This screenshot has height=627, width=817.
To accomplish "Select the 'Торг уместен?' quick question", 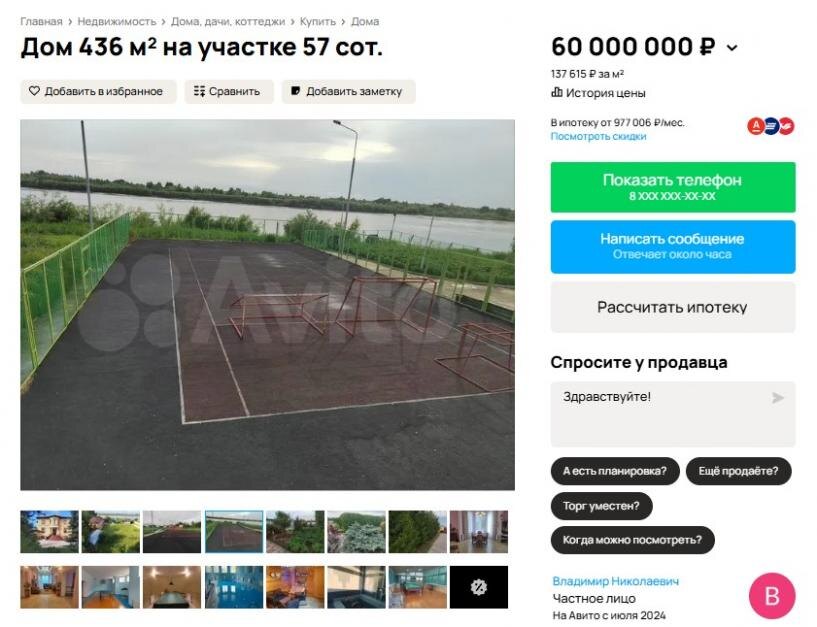I will tap(601, 506).
